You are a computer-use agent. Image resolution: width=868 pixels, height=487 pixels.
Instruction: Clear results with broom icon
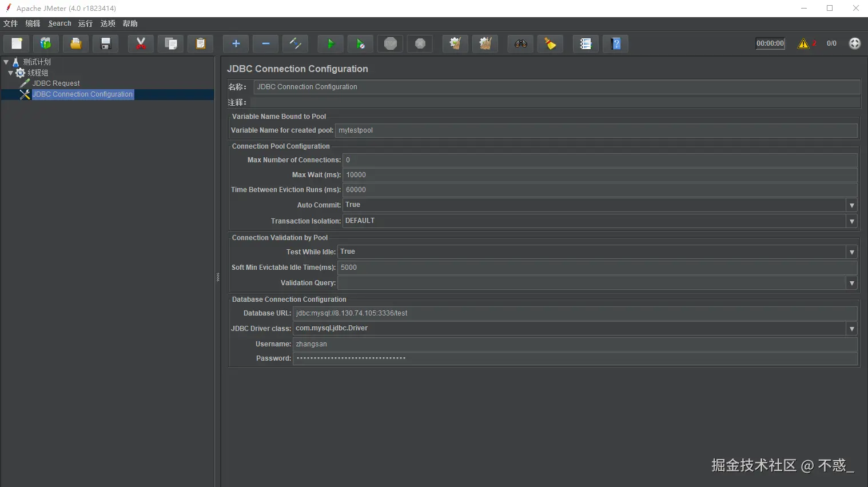[x=455, y=43]
